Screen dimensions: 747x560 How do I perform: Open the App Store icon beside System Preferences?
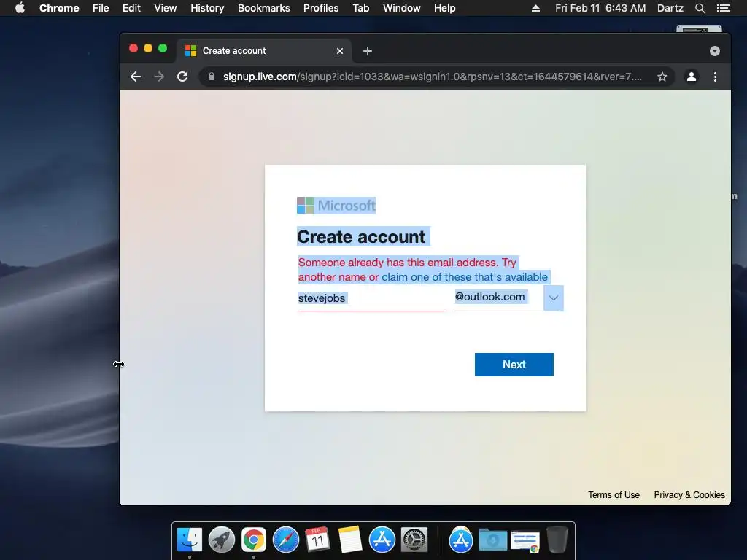[x=382, y=540]
